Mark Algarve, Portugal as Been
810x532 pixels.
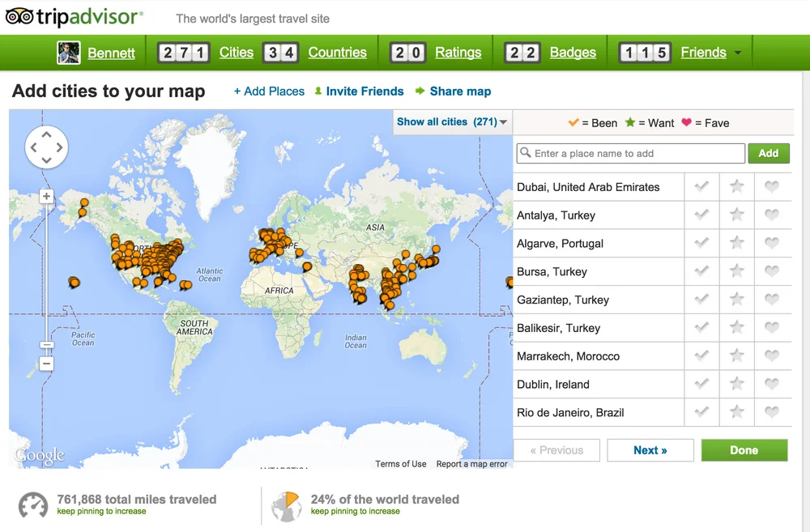(x=701, y=243)
